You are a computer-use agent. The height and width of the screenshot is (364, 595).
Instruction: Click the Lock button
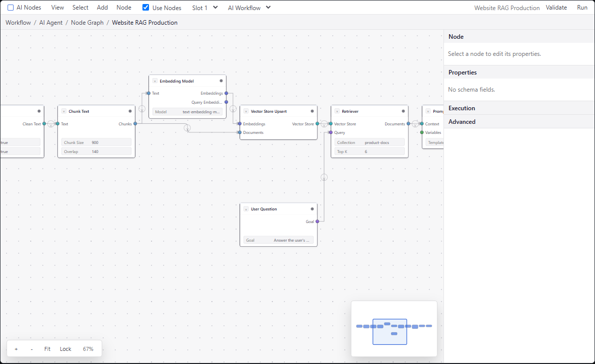coord(65,349)
